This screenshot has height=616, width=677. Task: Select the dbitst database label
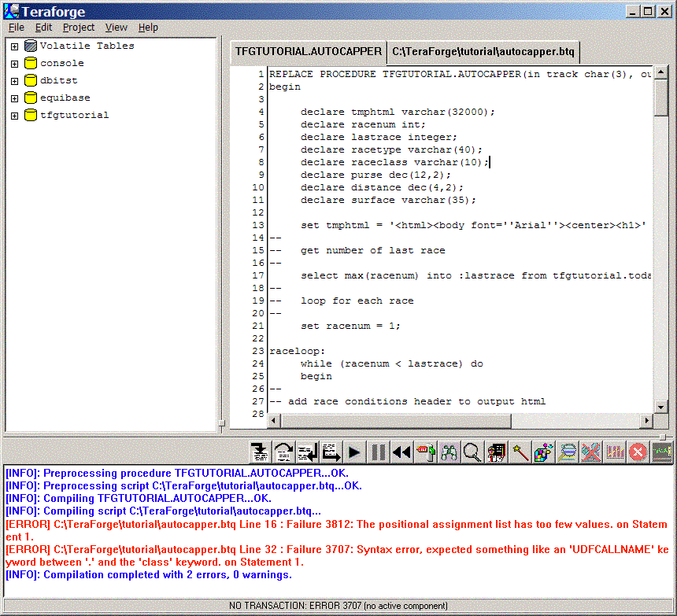click(59, 80)
